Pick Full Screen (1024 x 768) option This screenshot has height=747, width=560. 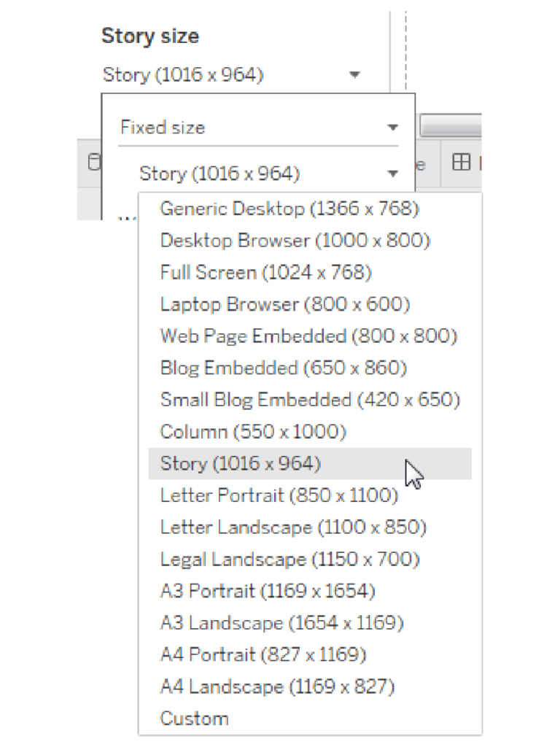point(265,272)
